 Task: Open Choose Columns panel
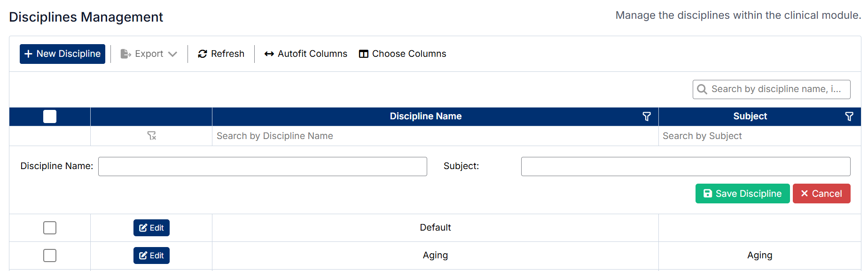click(402, 54)
